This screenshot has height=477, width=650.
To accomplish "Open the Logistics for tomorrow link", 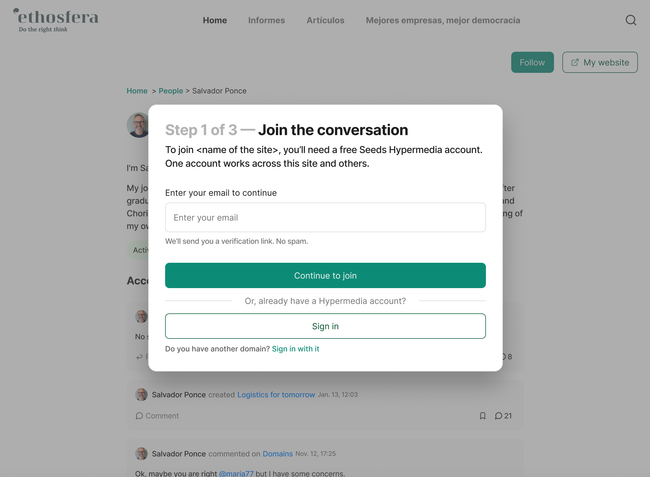I will click(x=276, y=395).
